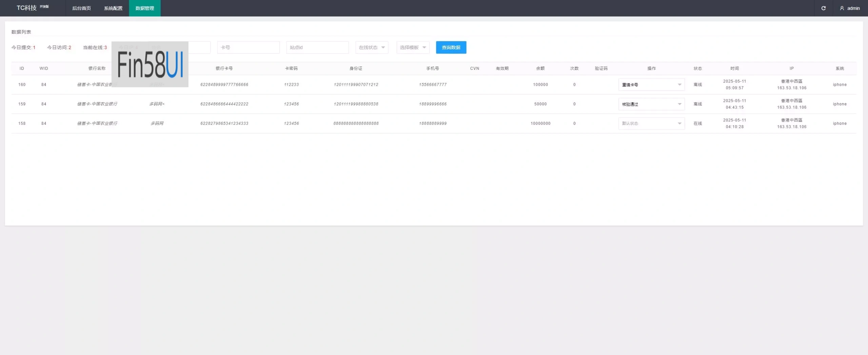The width and height of the screenshot is (868, 355).
Task: Open the 后台首页 menu tab
Action: (81, 8)
